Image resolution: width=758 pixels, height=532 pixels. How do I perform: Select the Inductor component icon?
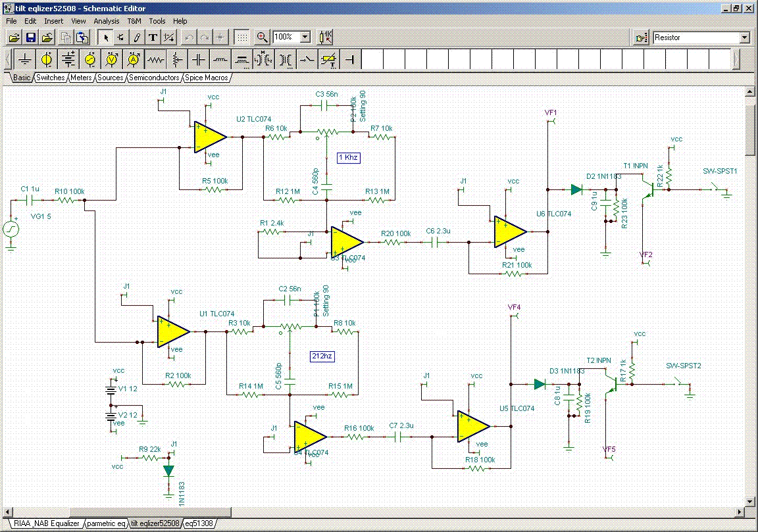pos(220,59)
